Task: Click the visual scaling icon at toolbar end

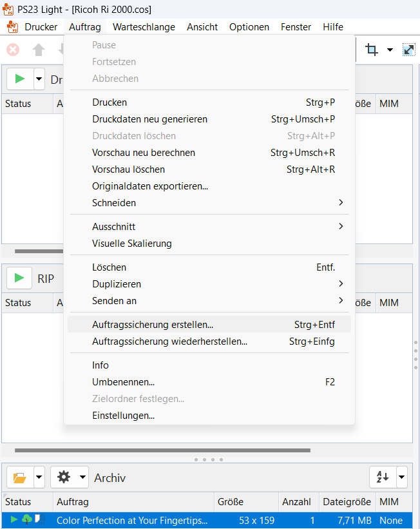Action: pos(409,50)
